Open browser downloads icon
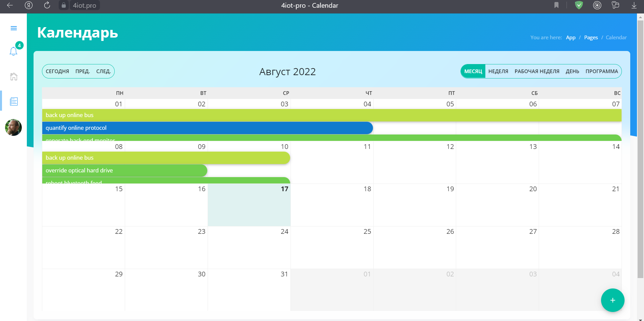Screen dimensions: 644x321 pyautogui.click(x=634, y=5)
